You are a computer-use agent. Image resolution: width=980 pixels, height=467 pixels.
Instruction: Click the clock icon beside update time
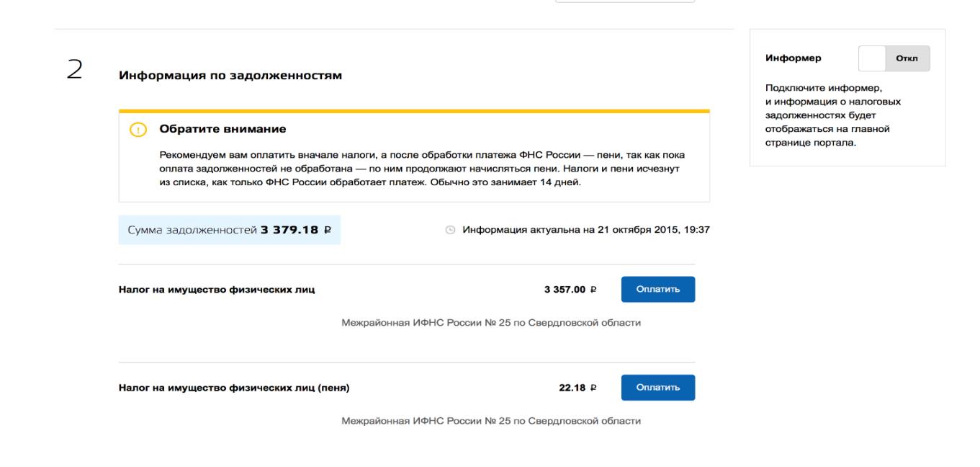pyautogui.click(x=450, y=230)
